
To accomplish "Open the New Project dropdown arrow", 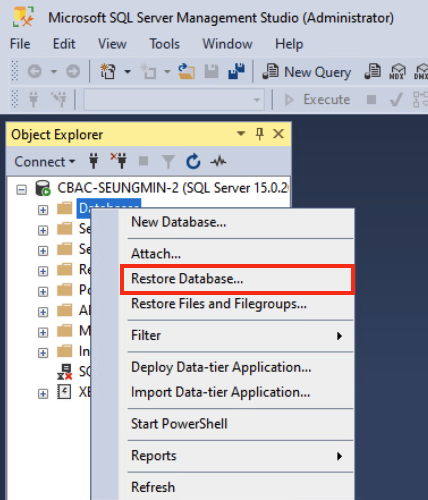I will (127, 71).
